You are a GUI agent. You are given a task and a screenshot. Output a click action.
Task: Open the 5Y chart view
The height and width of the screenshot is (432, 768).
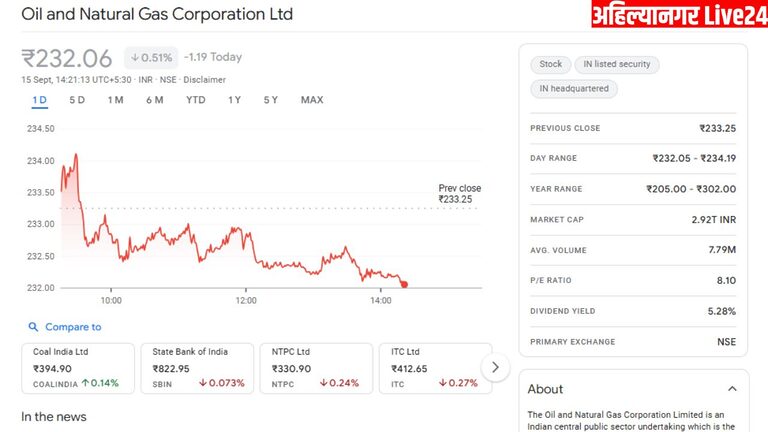point(271,100)
